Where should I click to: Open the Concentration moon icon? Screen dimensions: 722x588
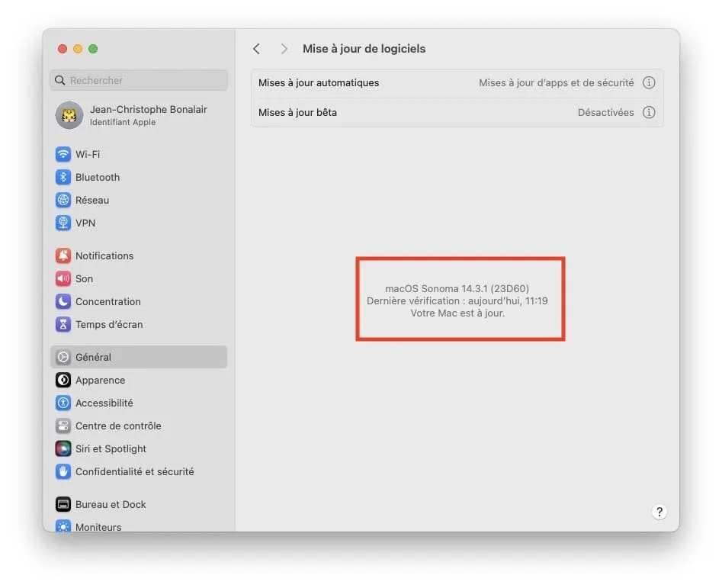point(63,301)
